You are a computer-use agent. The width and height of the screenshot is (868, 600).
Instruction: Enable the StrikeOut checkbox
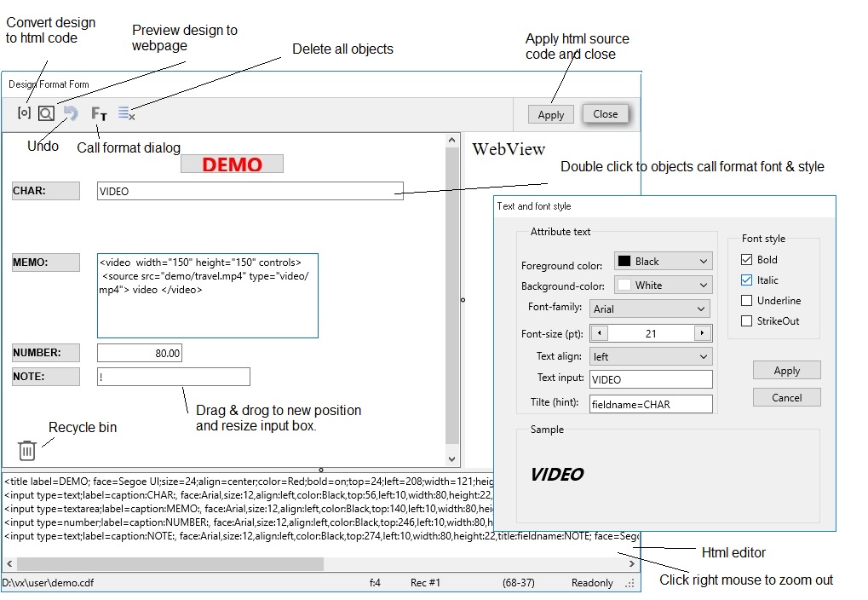click(747, 321)
